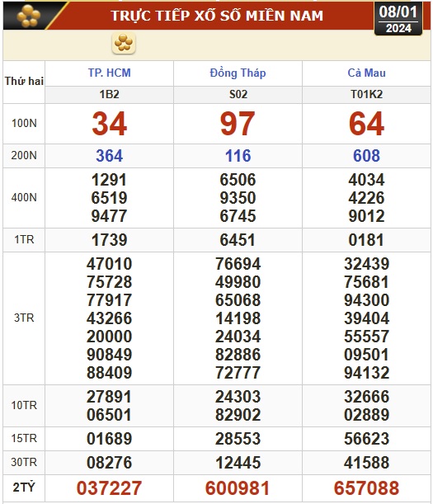Click the 100N prize label
433x504 pixels.
pyautogui.click(x=24, y=124)
